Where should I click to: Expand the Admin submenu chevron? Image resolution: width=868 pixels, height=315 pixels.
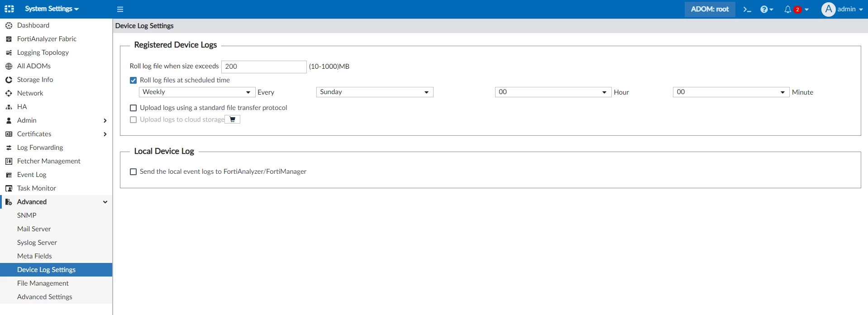(x=105, y=120)
